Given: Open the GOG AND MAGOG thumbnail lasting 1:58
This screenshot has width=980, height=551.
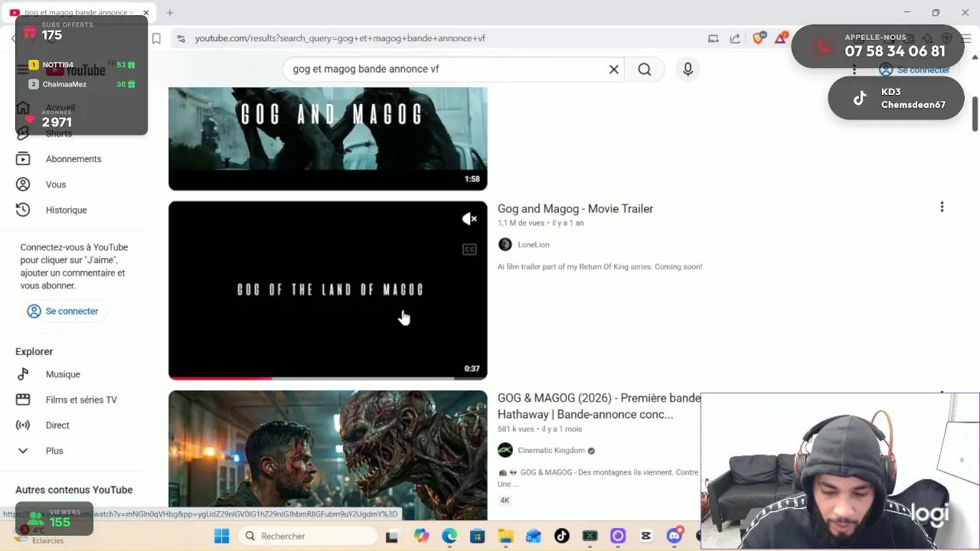Looking at the screenshot, I should point(328,139).
